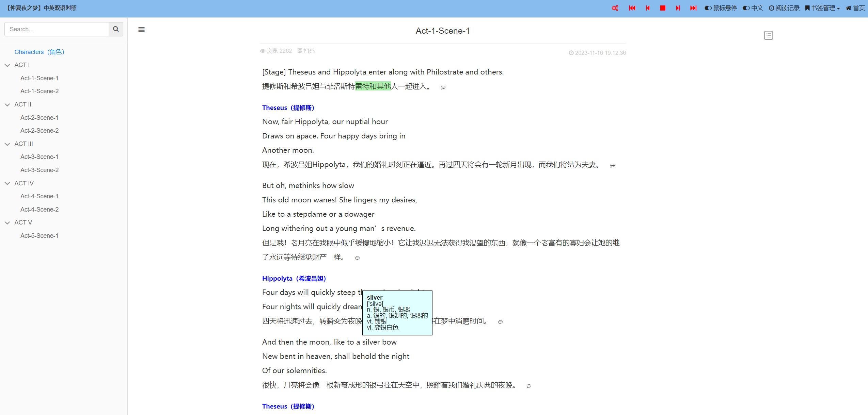868x415 pixels.
Task: Collapse the ACT III tree node
Action: tap(7, 144)
